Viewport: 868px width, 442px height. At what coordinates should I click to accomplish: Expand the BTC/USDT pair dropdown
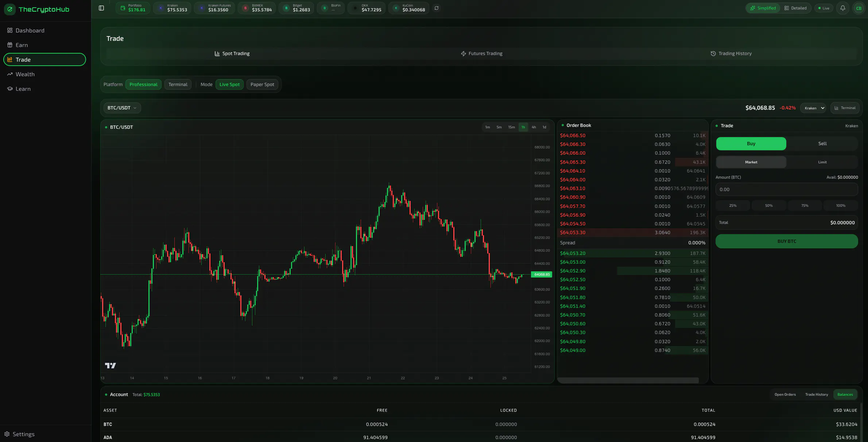click(122, 108)
